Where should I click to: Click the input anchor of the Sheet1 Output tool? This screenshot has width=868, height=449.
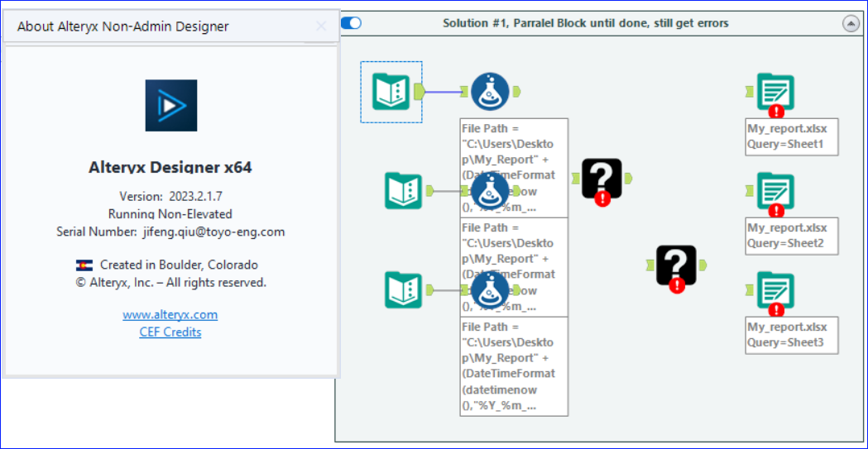[x=751, y=91]
